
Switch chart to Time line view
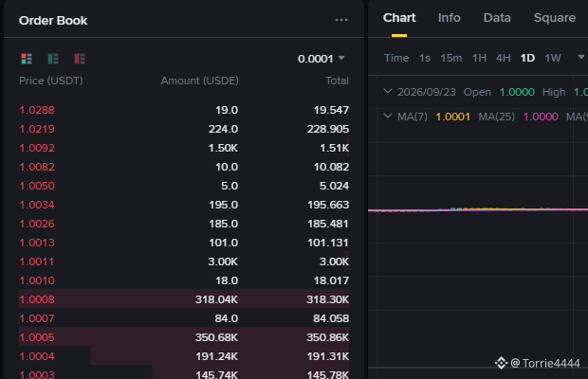click(x=396, y=58)
